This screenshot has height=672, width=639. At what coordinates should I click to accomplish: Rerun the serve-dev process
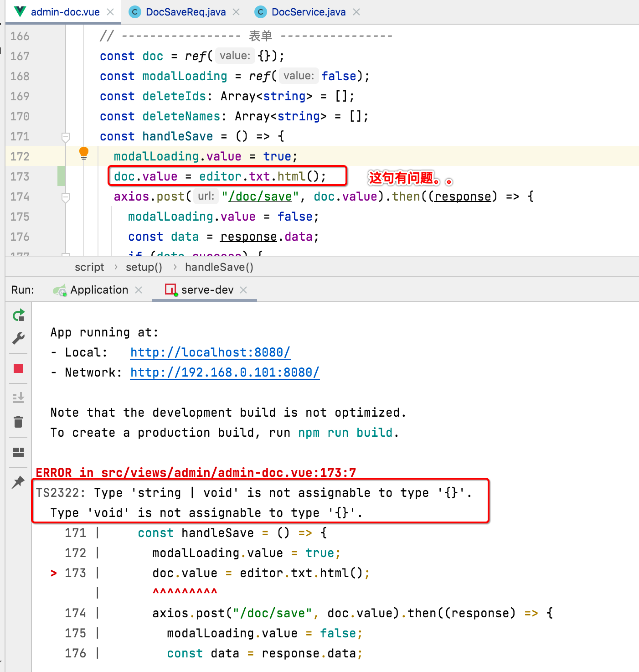click(x=18, y=315)
